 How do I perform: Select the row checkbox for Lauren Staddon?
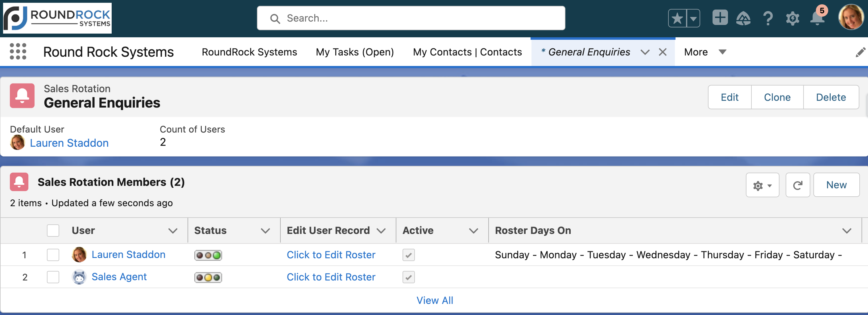tap(53, 255)
